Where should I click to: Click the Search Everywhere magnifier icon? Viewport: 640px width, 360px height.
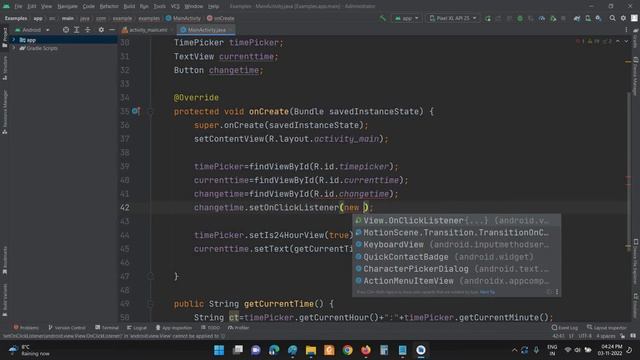(x=612, y=18)
